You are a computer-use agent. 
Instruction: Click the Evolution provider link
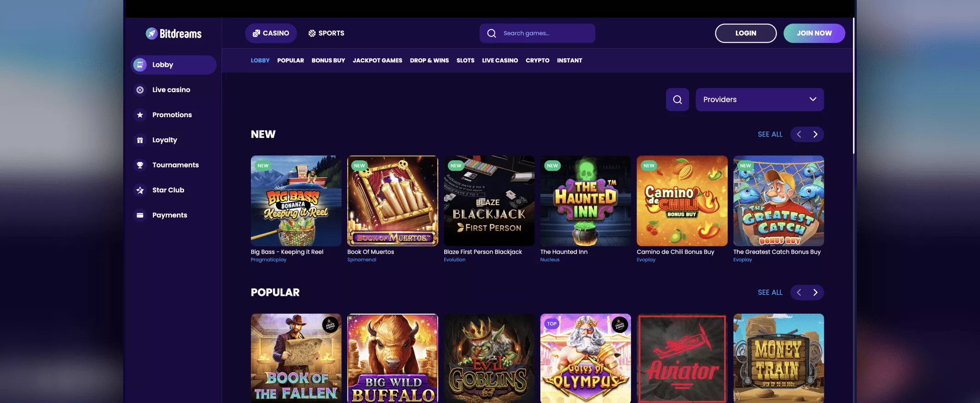[454, 260]
